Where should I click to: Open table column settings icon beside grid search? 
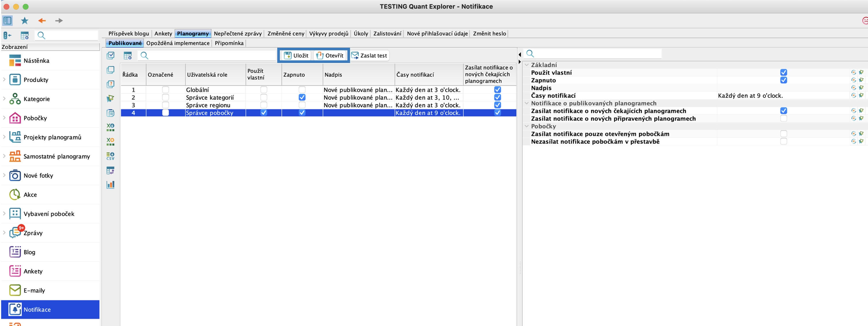point(128,55)
